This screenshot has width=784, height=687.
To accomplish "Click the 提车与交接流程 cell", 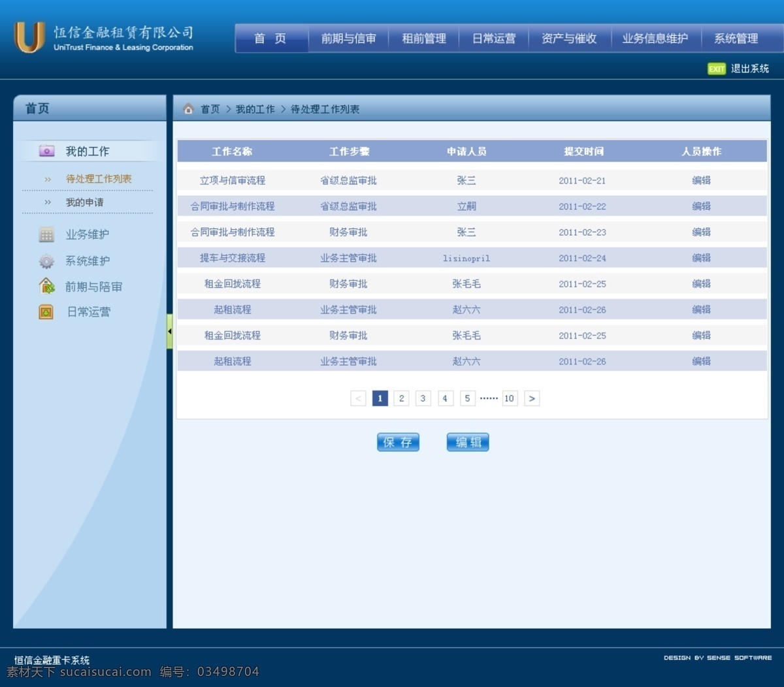I will pyautogui.click(x=233, y=258).
